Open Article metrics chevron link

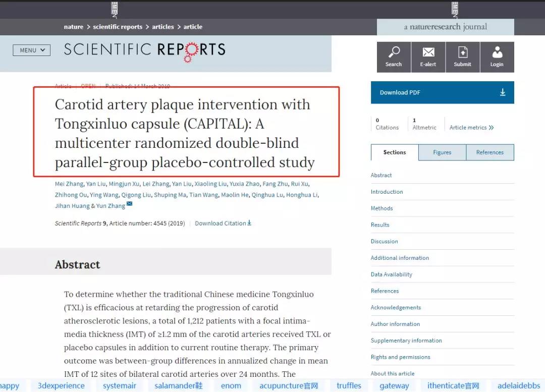[x=471, y=128]
